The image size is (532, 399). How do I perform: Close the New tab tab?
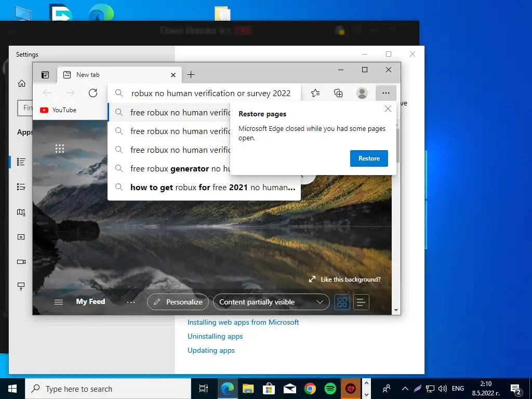tap(173, 75)
